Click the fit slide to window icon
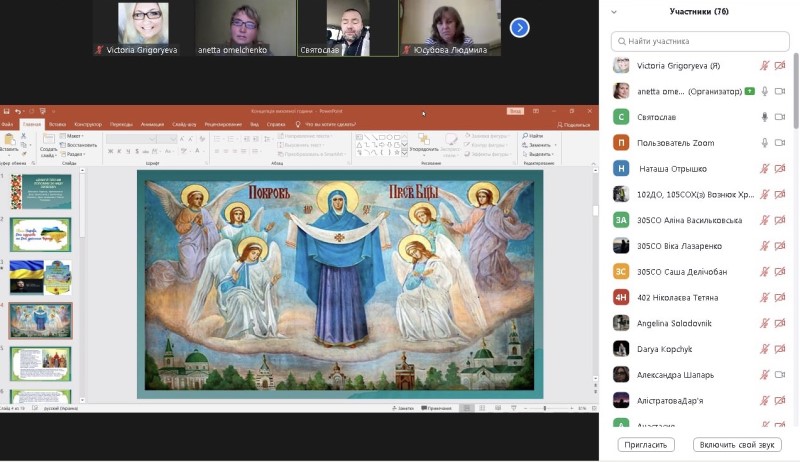 click(x=593, y=408)
